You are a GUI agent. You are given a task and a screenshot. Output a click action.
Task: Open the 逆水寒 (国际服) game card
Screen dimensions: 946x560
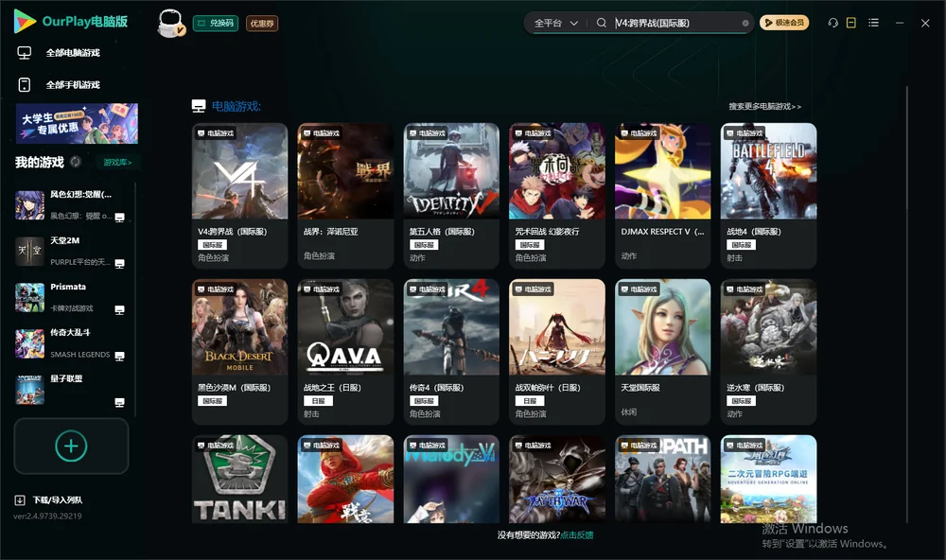coord(768,352)
